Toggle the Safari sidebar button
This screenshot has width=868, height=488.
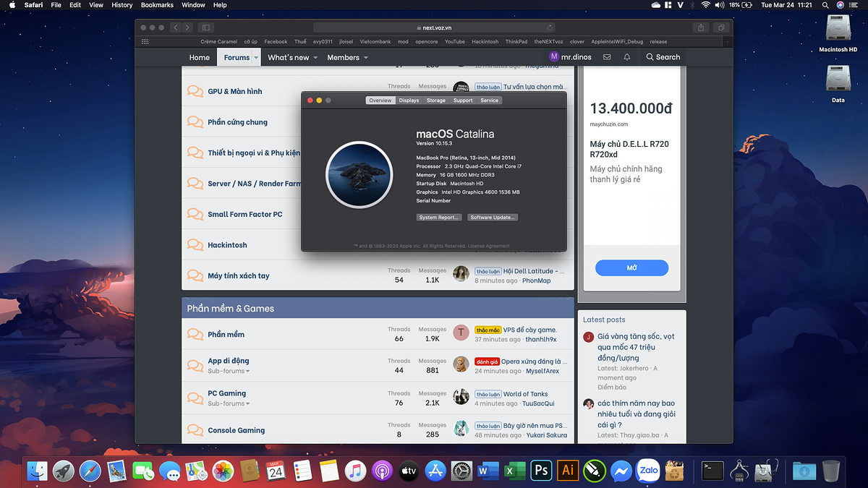pyautogui.click(x=205, y=27)
